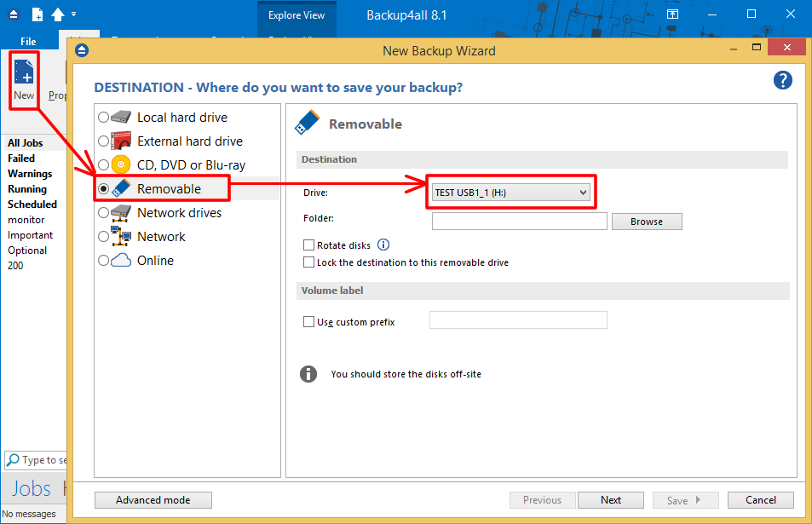812x524 pixels.
Task: Open the Jobs panel tab
Action: (32, 488)
